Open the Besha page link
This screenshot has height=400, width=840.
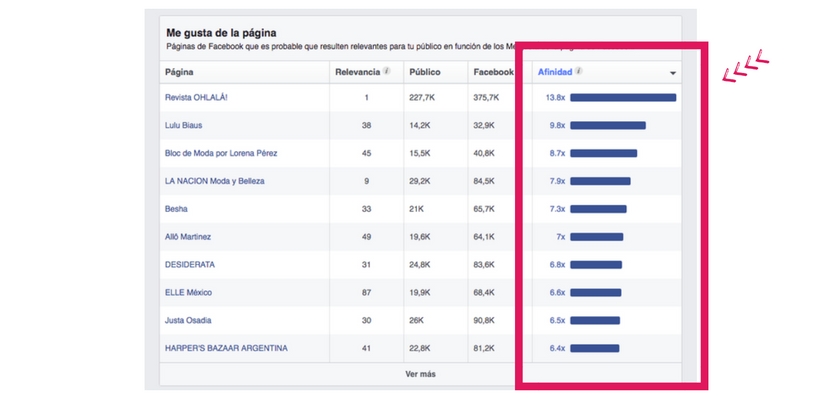(176, 209)
